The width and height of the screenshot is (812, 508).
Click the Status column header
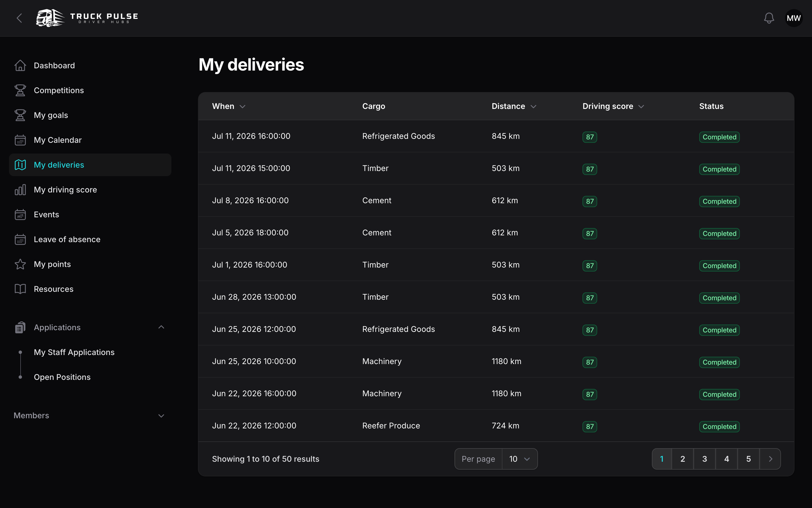click(711, 106)
